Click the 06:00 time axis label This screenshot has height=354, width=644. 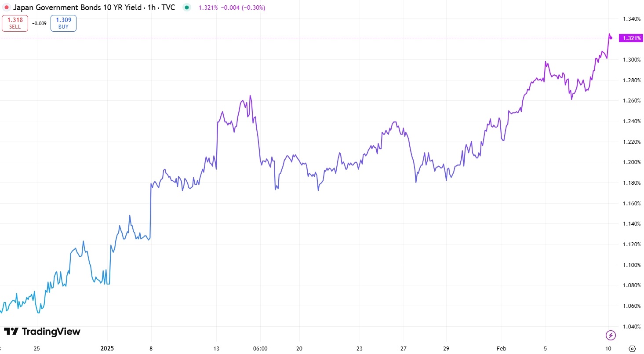point(260,347)
